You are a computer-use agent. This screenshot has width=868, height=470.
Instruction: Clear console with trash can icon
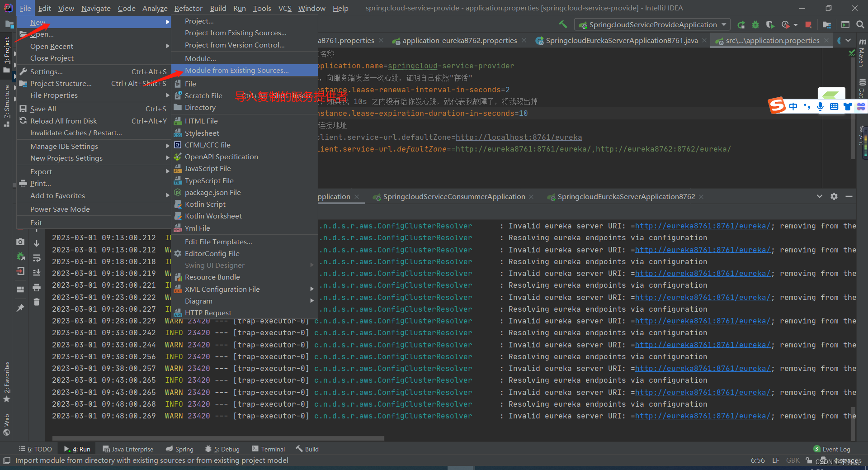37,302
